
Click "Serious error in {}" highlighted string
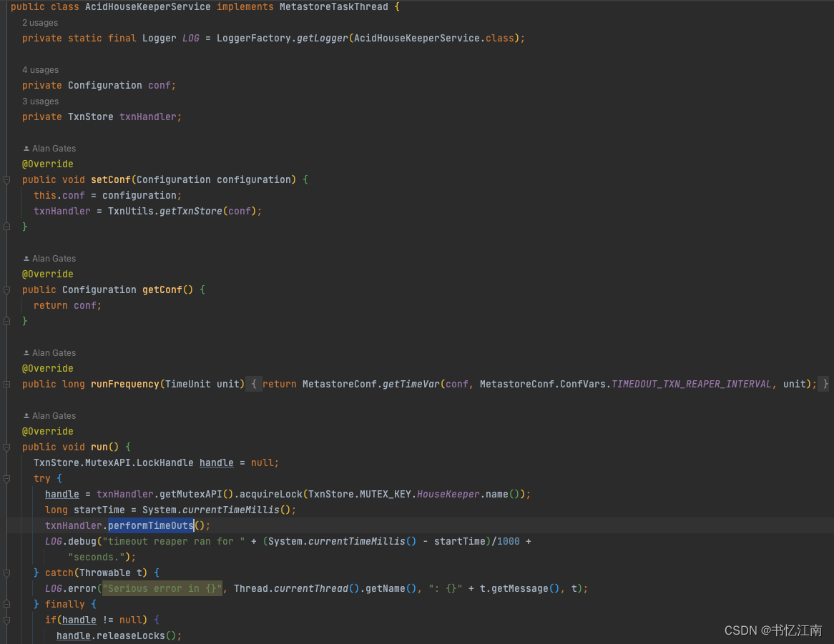[162, 589]
